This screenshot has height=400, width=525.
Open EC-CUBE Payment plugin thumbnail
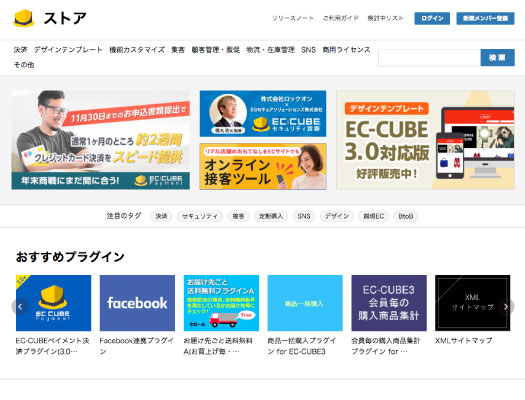pos(54,303)
